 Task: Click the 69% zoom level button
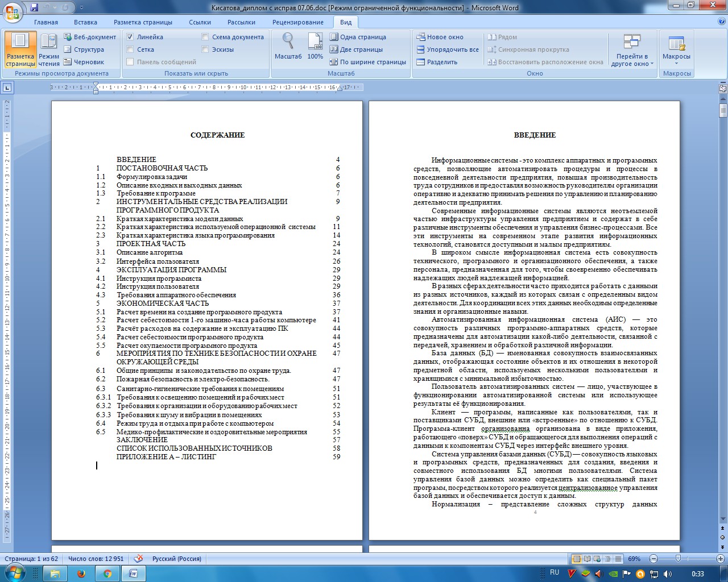pyautogui.click(x=634, y=559)
